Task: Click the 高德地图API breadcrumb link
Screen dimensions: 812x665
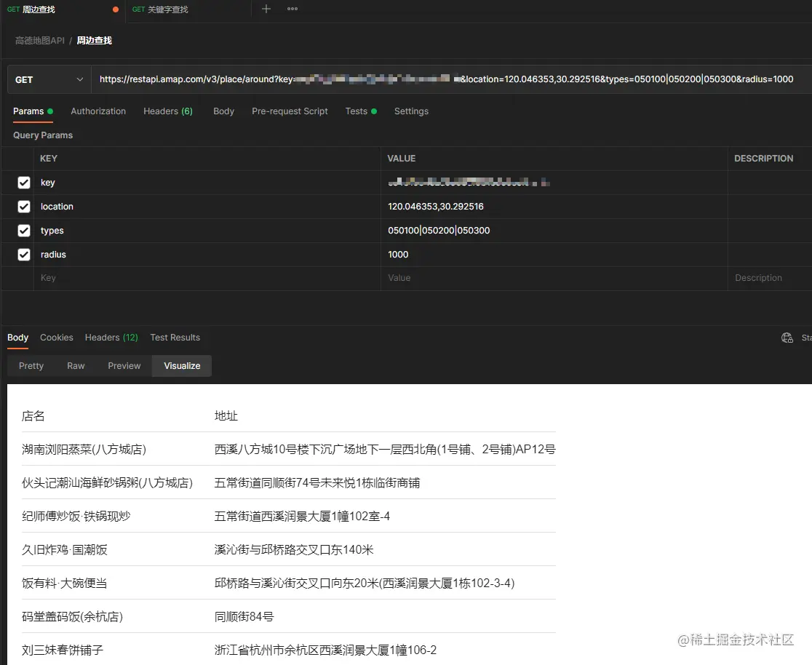Action: pyautogui.click(x=40, y=41)
